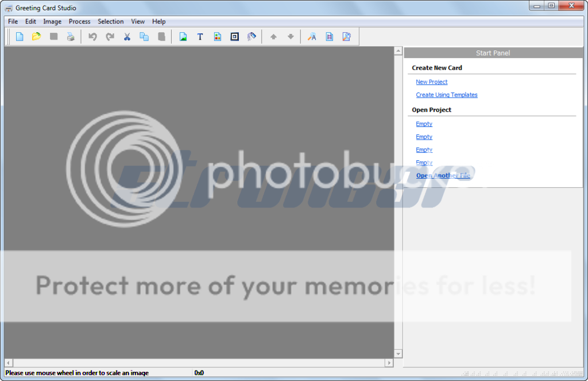This screenshot has width=588, height=381.
Task: Click the down arrow toolbar icon
Action: point(291,36)
